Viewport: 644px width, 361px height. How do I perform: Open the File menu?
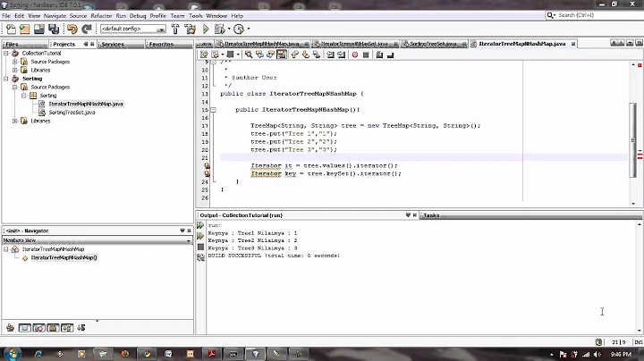6,15
